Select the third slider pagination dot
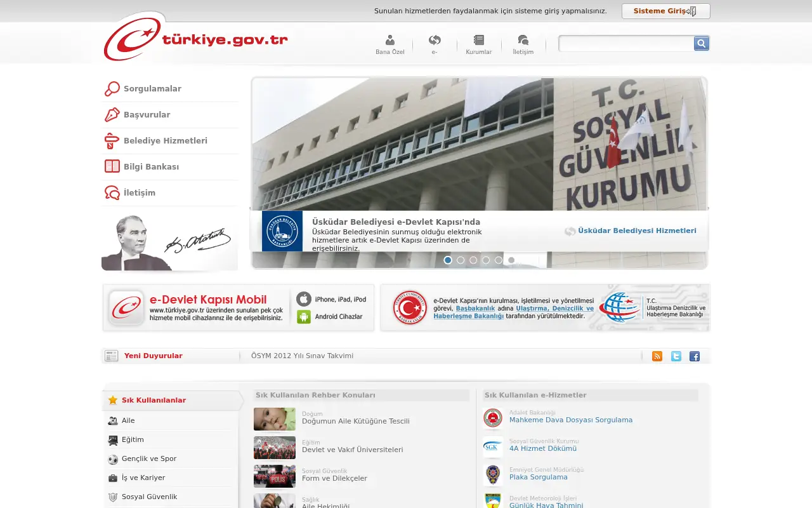The width and height of the screenshot is (812, 508). 473,260
